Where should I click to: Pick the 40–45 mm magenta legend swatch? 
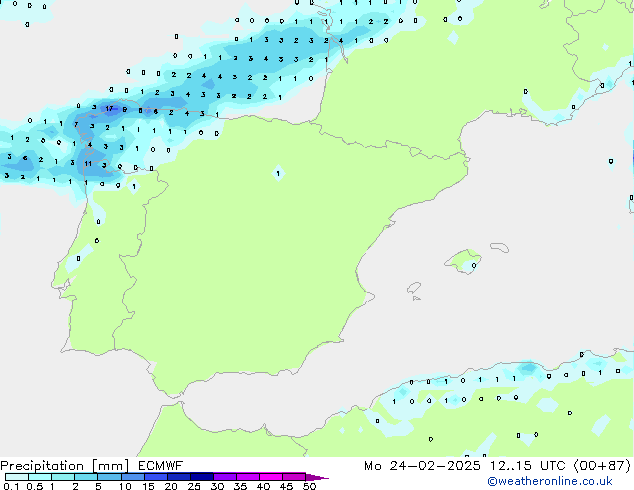(x=271, y=477)
